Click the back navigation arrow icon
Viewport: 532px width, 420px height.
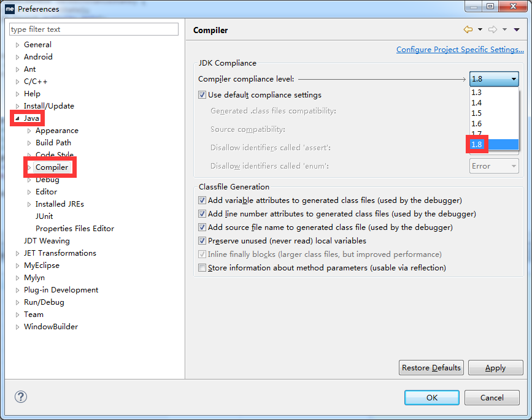coord(468,29)
